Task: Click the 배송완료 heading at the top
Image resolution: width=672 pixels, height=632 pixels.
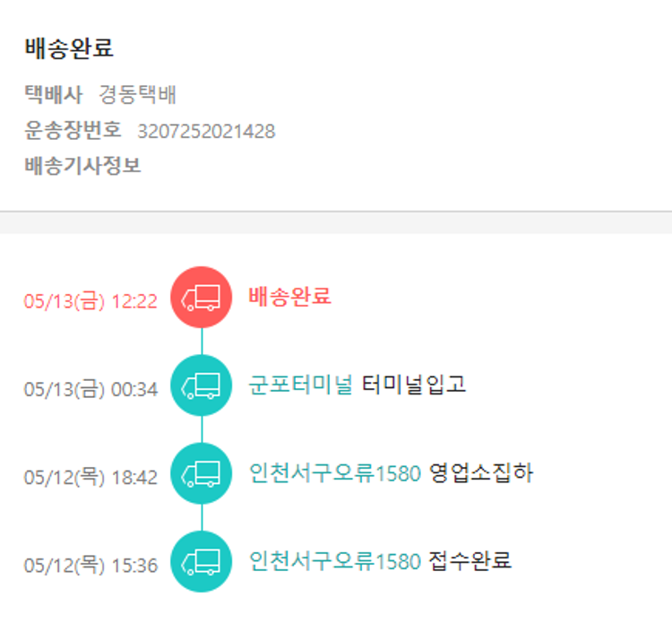Action: (x=69, y=48)
